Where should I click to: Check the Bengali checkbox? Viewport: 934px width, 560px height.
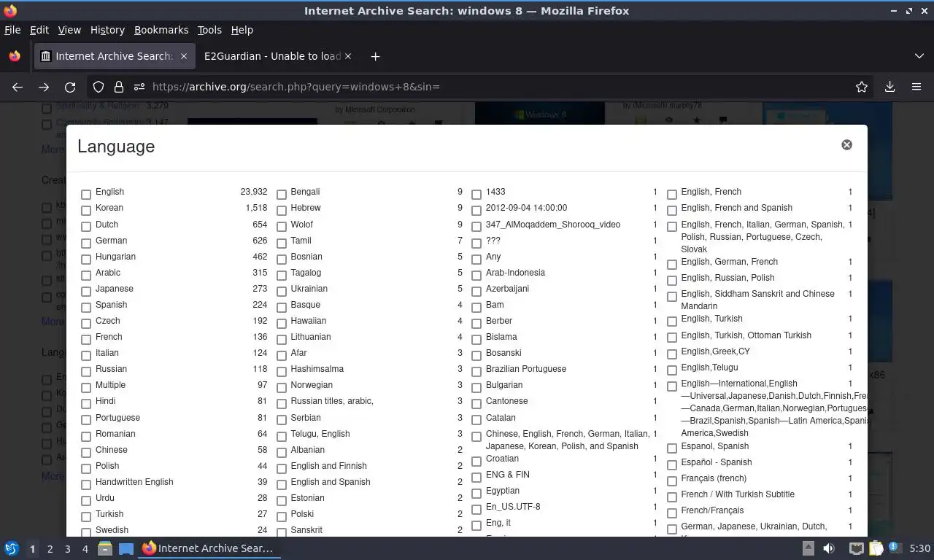click(282, 194)
